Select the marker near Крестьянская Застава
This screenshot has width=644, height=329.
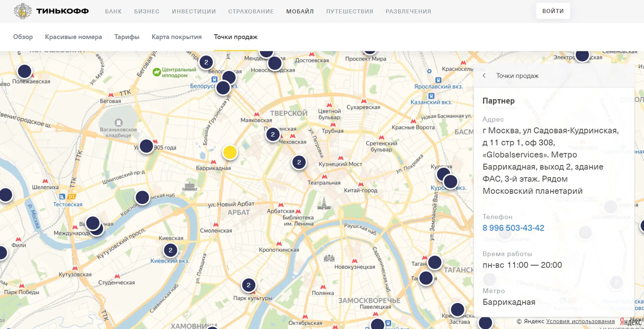[458, 310]
